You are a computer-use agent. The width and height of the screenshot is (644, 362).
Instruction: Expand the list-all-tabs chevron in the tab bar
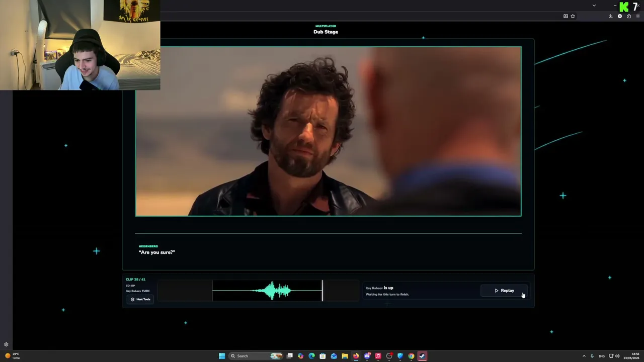coord(594,6)
